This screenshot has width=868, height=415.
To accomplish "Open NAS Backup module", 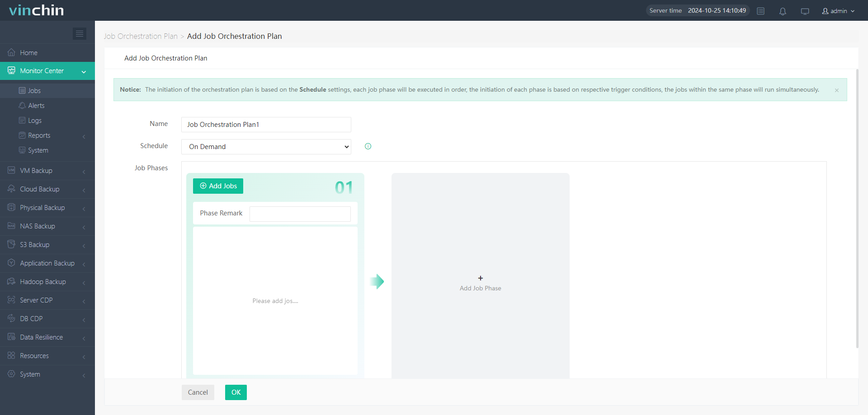I will point(38,226).
